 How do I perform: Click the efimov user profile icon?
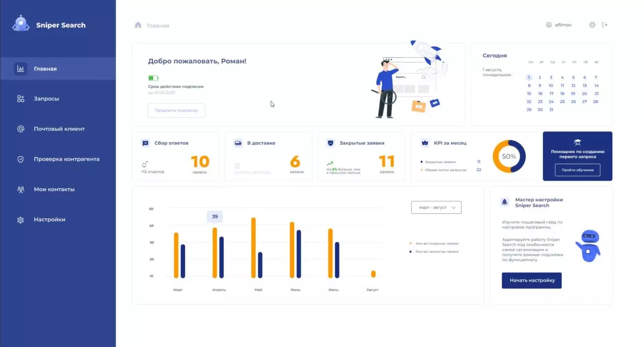(549, 25)
